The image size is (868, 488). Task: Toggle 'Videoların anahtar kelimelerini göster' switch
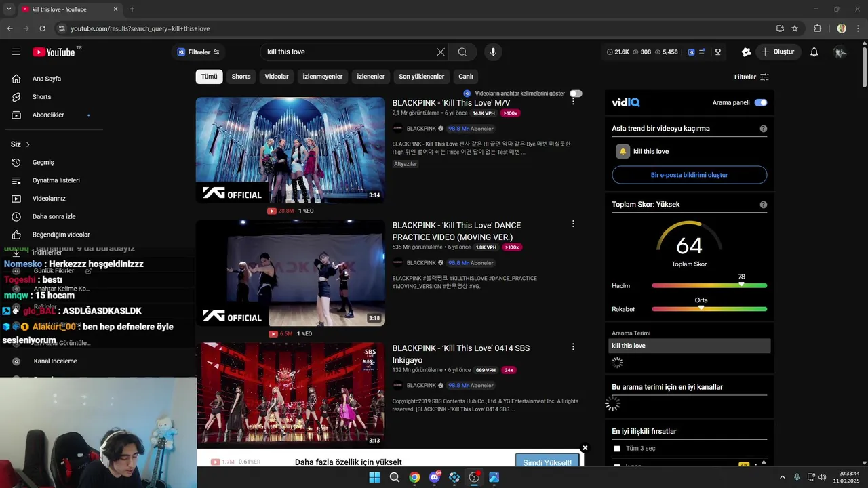point(576,94)
